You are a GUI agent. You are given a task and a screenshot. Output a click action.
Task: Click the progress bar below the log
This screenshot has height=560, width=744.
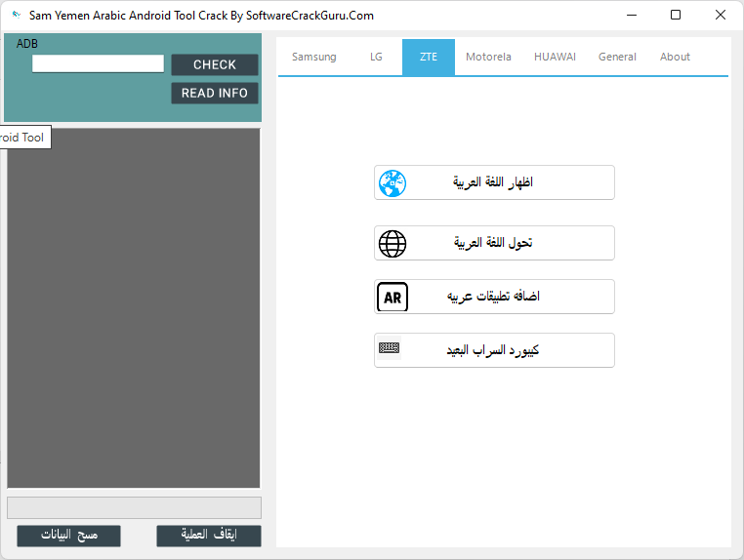(x=135, y=508)
